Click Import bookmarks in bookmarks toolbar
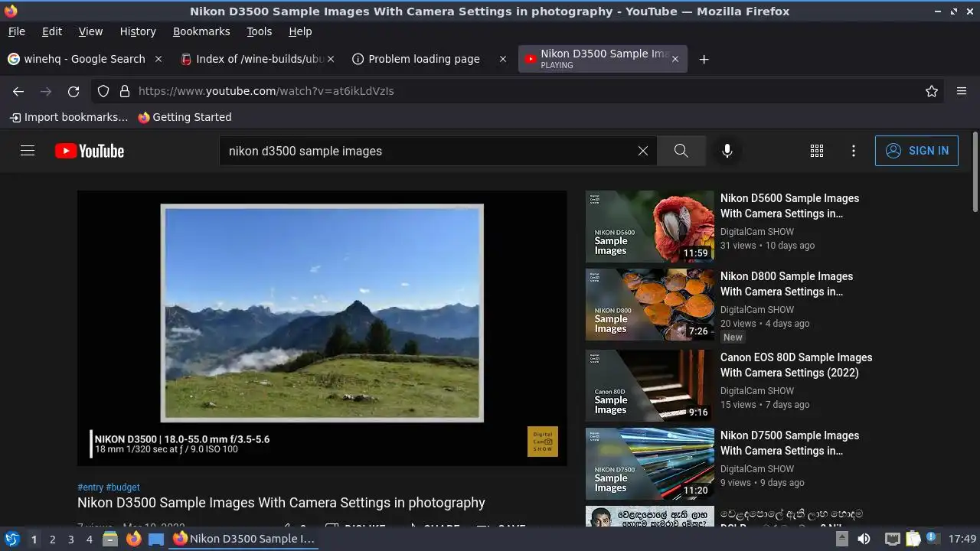This screenshot has width=980, height=551. coord(69,117)
